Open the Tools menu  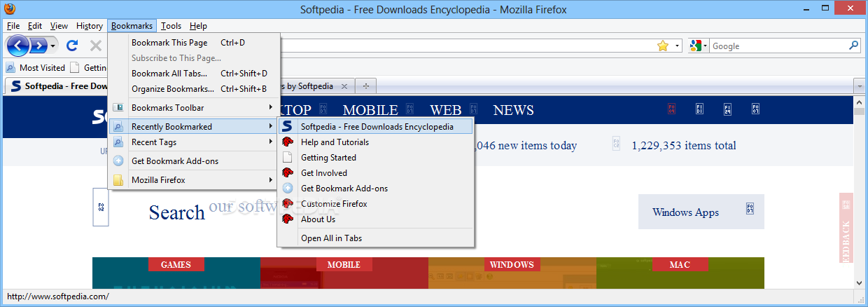(171, 26)
